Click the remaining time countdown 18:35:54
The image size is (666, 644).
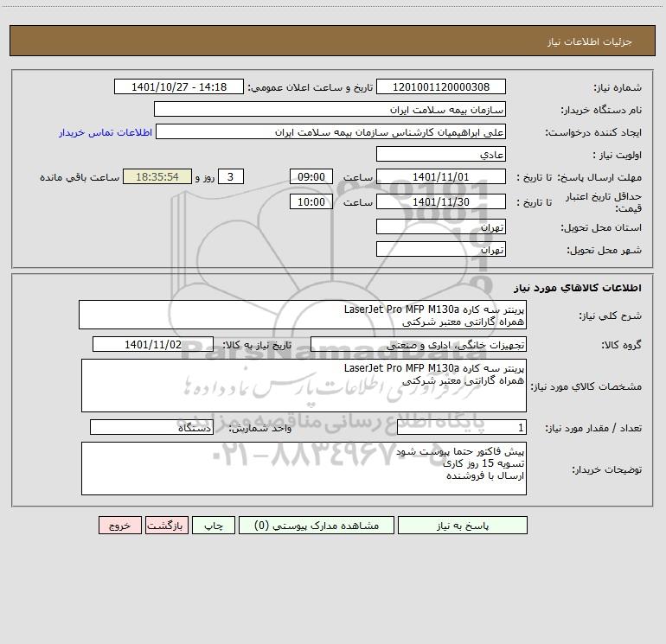[157, 176]
